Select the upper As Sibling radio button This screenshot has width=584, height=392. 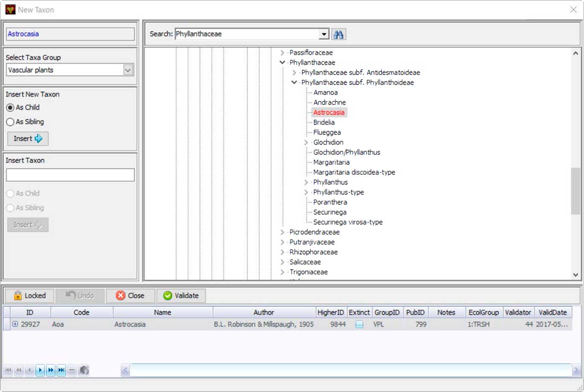(10, 122)
